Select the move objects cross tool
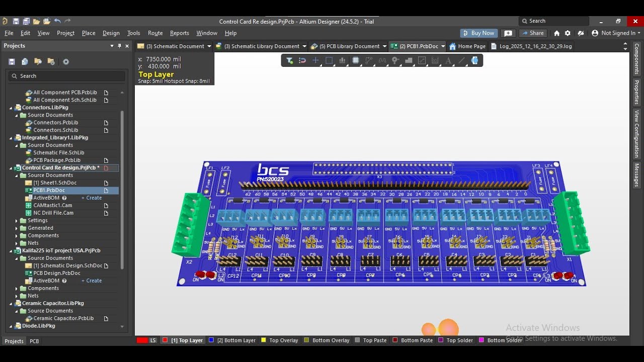Screen dimensions: 644x362 316,60
